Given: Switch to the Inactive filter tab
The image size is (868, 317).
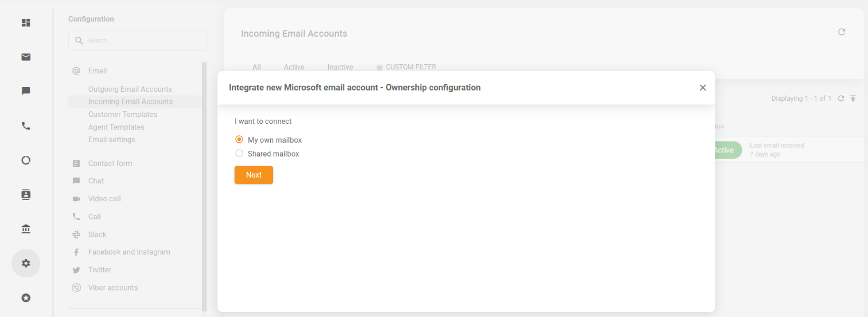Looking at the screenshot, I should [x=340, y=67].
